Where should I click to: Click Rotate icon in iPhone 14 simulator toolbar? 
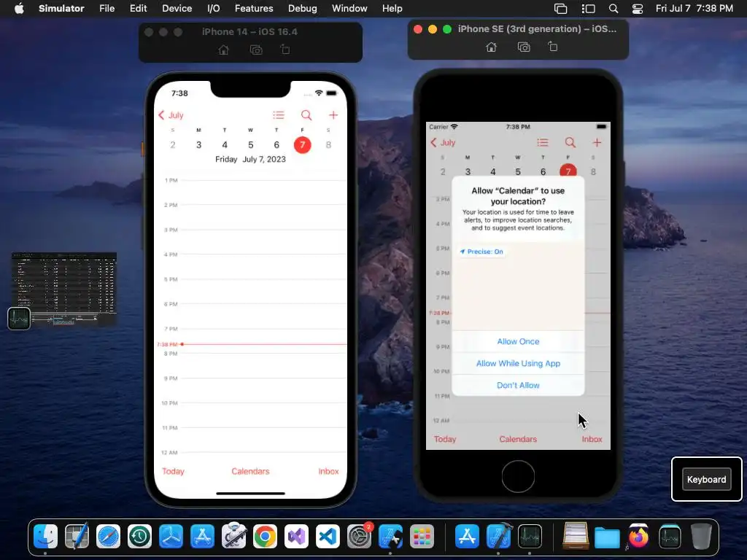point(285,50)
